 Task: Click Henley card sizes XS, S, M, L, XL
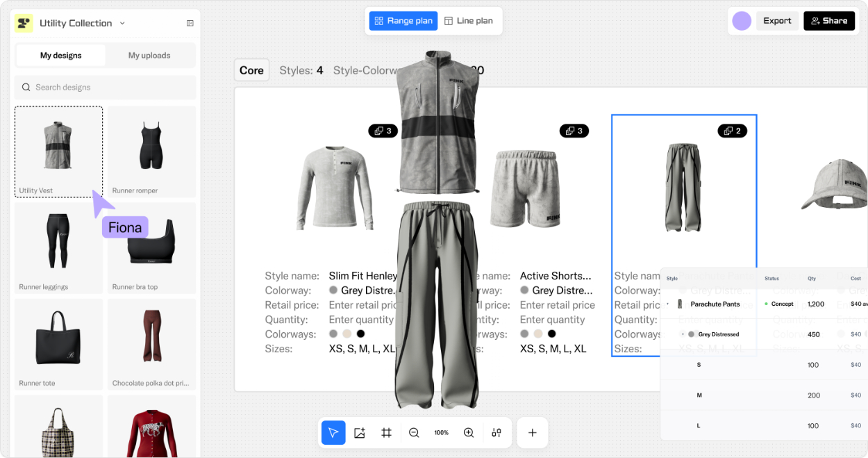(362, 349)
